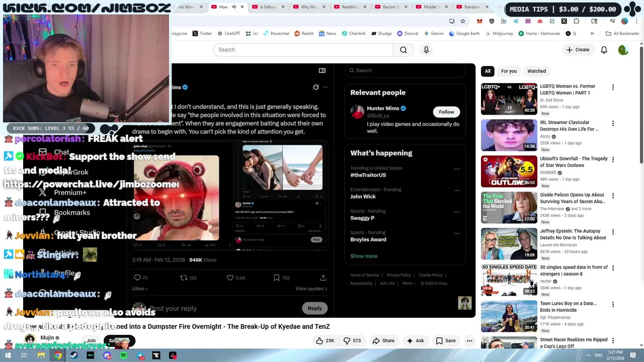Click the Windows Start button

(8, 355)
